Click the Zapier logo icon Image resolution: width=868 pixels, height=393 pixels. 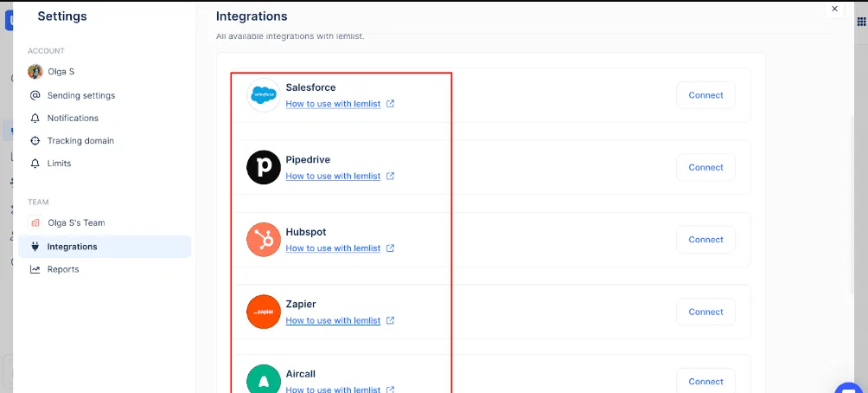pos(264,312)
